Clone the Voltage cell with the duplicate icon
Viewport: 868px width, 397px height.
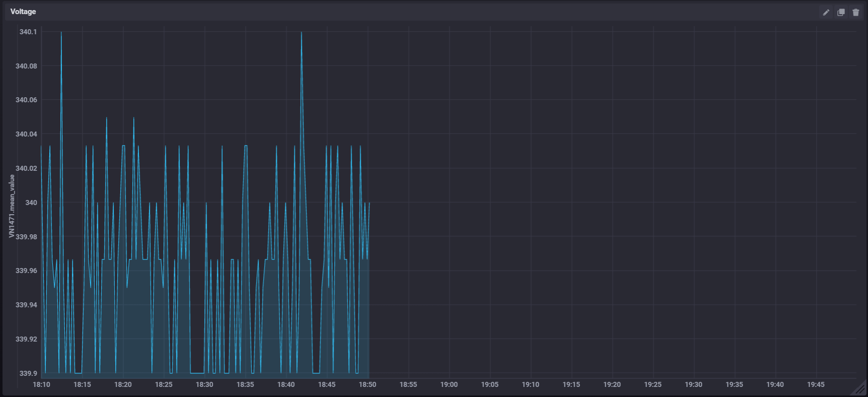[841, 13]
